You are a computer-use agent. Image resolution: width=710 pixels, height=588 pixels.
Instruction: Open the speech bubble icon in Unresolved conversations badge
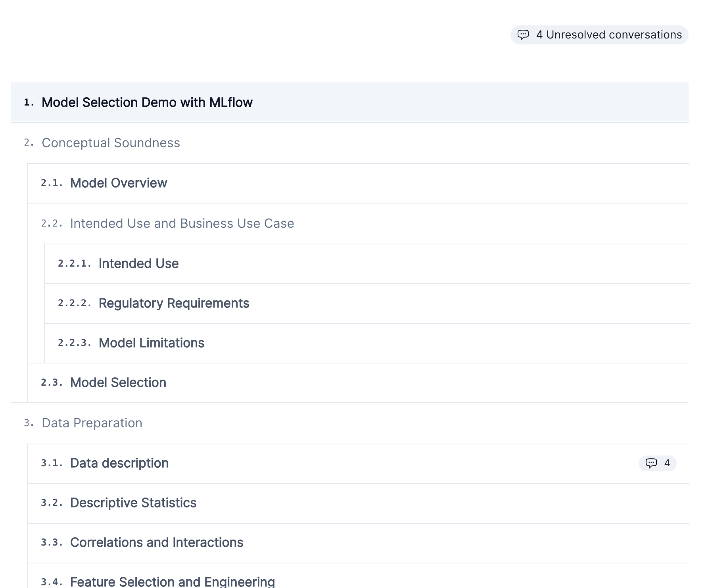coord(524,35)
